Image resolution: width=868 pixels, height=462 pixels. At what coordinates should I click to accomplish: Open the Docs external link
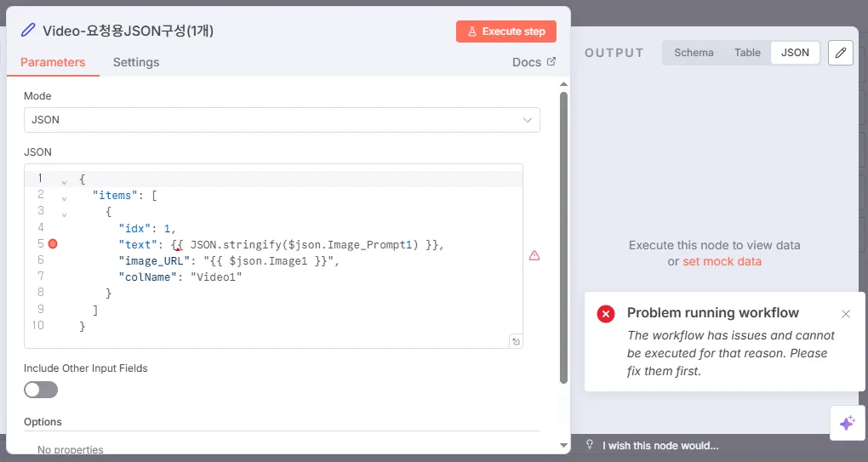click(x=534, y=62)
